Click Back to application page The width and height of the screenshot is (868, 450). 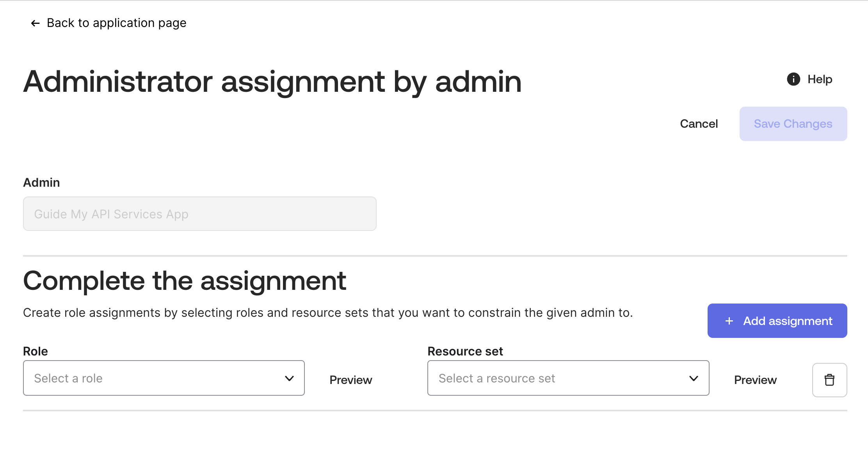coord(116,23)
